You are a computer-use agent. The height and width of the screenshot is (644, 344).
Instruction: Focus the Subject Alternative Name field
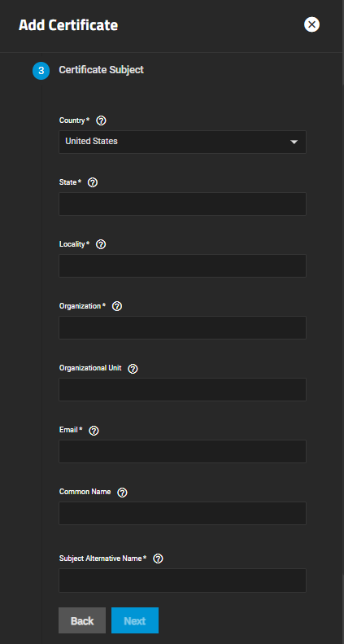[182, 580]
